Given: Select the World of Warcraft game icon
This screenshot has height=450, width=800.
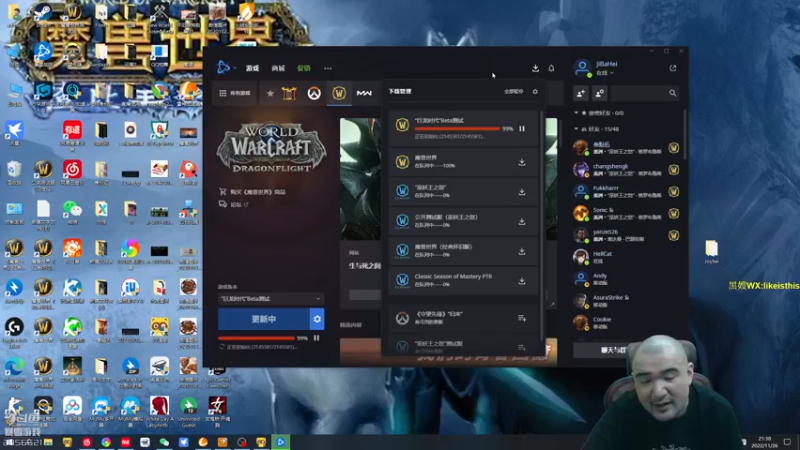Looking at the screenshot, I should (x=339, y=93).
